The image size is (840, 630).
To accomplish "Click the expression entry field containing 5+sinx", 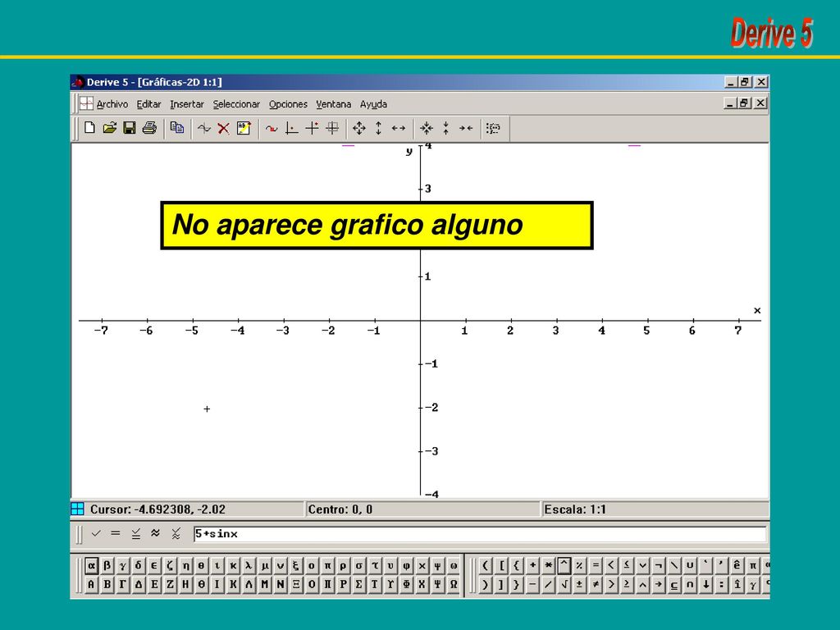I will [x=479, y=533].
